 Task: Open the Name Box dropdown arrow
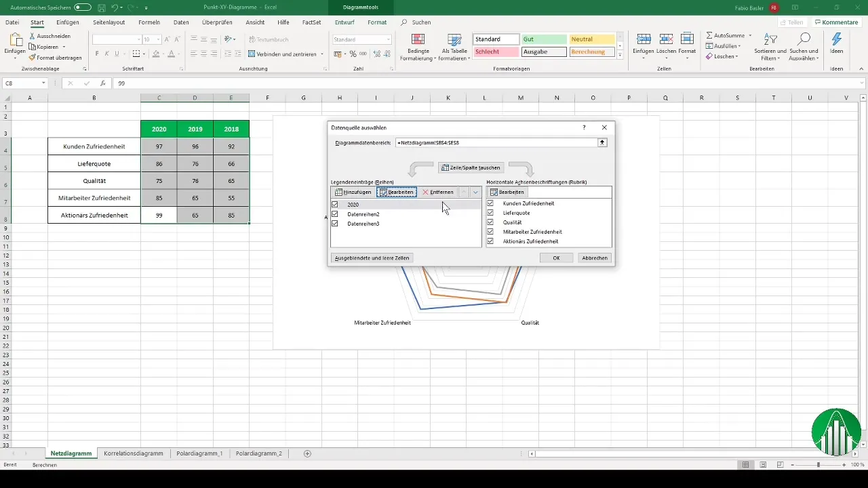click(43, 83)
